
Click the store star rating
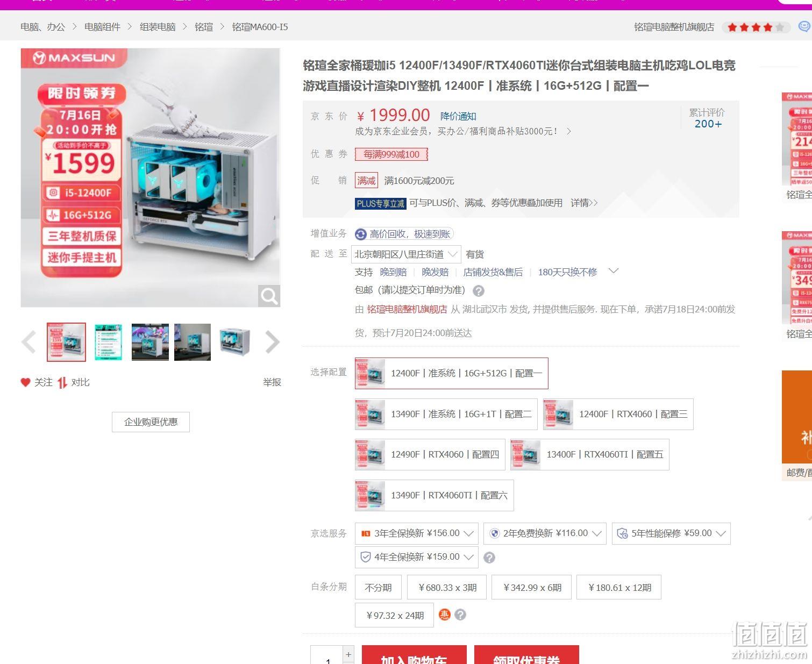pyautogui.click(x=756, y=27)
